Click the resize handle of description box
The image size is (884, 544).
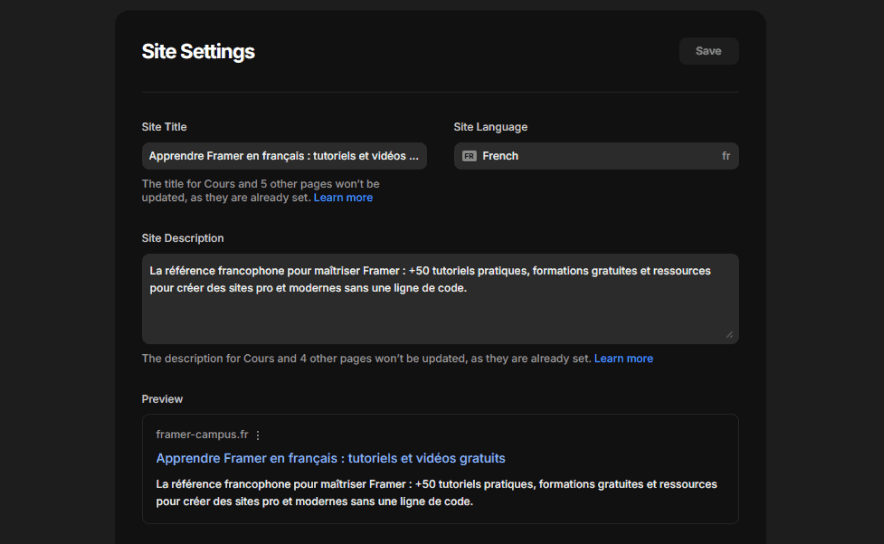(730, 335)
